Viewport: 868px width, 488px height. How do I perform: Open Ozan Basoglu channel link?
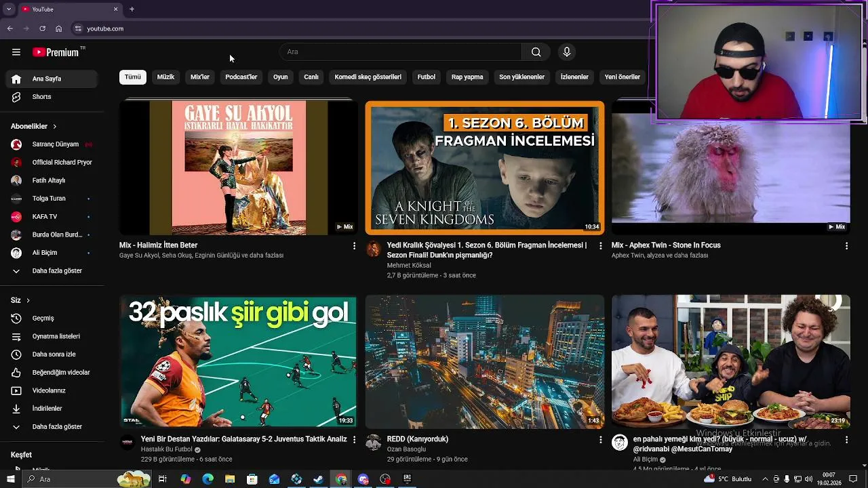point(406,449)
